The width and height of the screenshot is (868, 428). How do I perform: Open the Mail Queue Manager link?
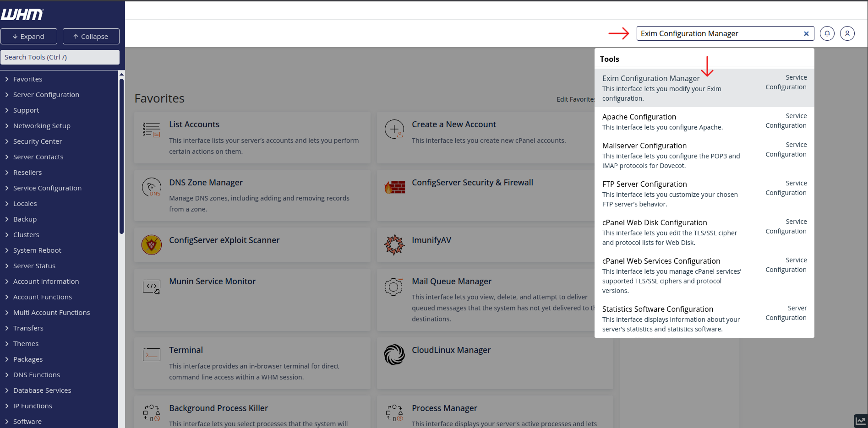[452, 282]
